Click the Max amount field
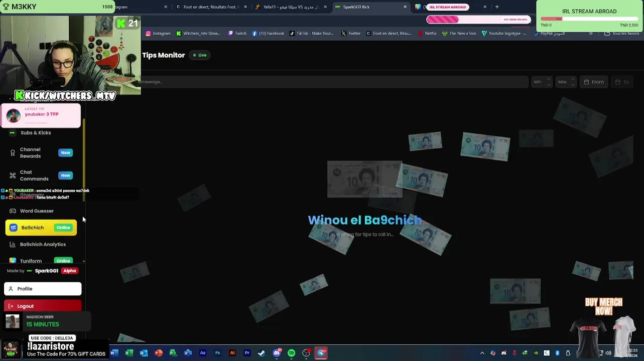 coord(566,82)
